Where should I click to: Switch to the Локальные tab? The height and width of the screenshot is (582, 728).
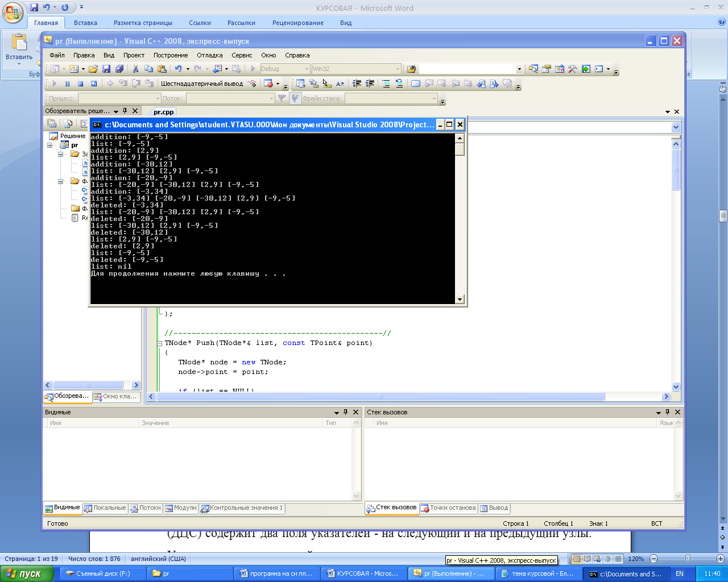coord(105,508)
